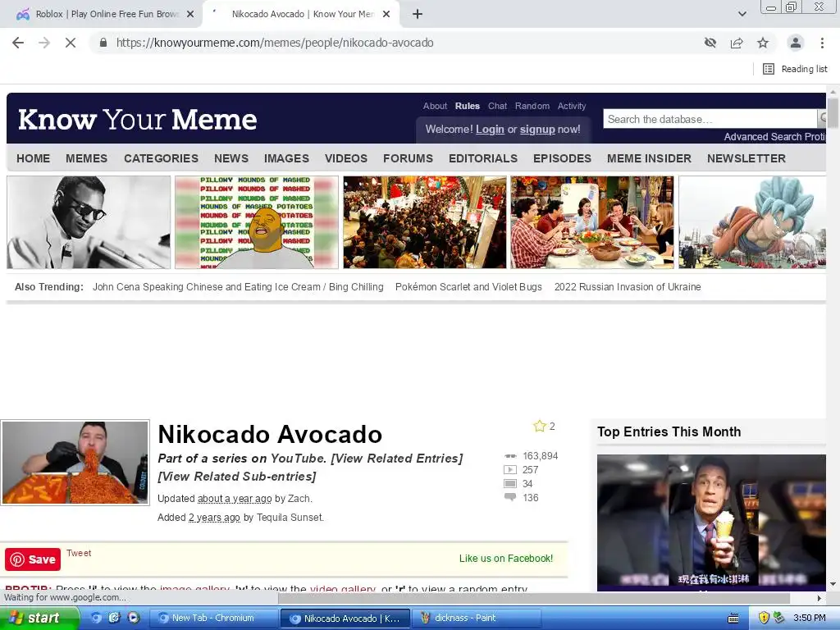Open Pokémon Scarlet and Violet Bugs link
Image resolution: width=840 pixels, height=630 pixels.
click(468, 286)
